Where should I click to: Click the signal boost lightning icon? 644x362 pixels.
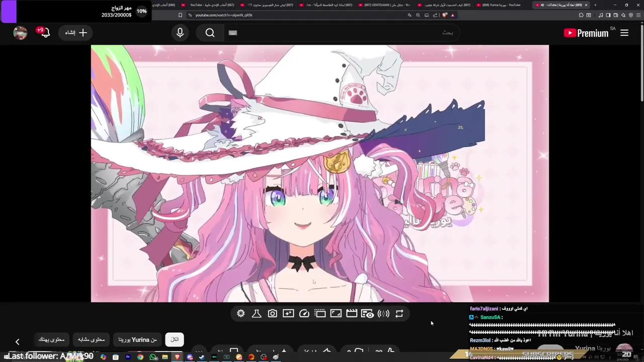tap(383, 314)
